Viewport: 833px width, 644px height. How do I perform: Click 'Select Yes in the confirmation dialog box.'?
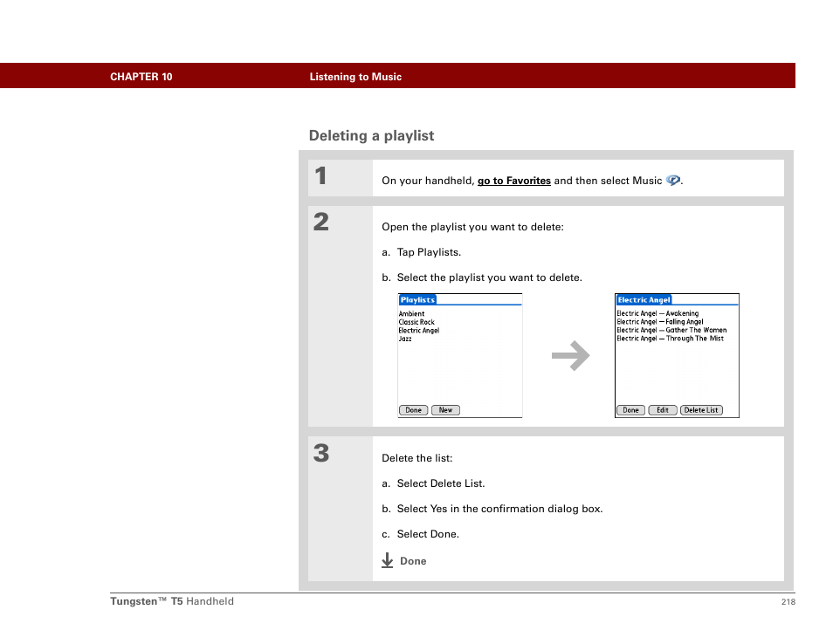pos(500,509)
